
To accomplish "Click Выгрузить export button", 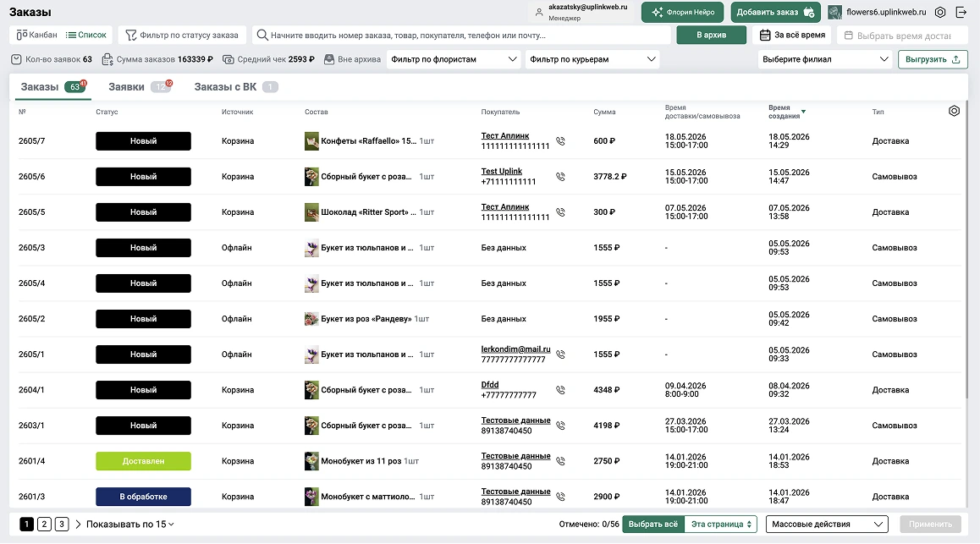I will [933, 59].
